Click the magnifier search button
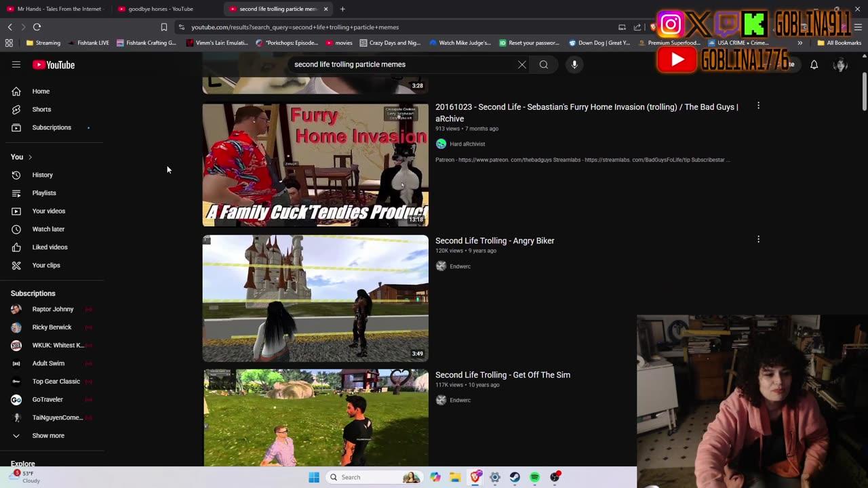This screenshot has height=488, width=868. (x=544, y=64)
